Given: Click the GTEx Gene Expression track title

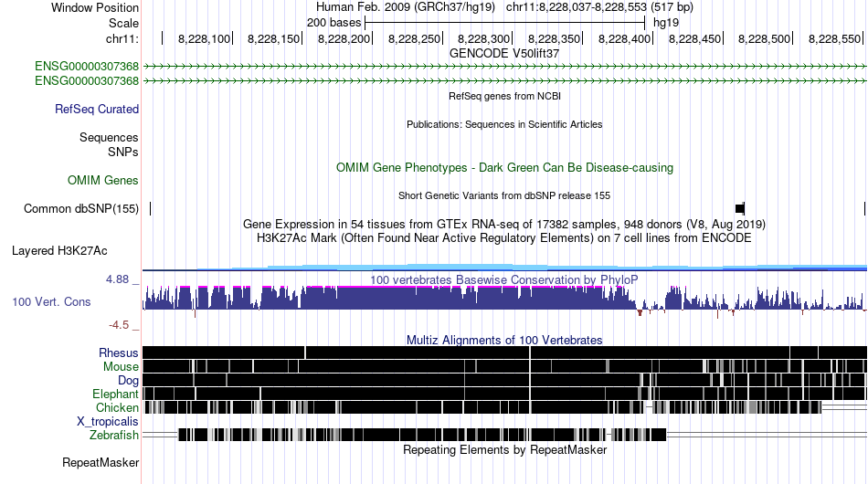Looking at the screenshot, I should [x=504, y=224].
